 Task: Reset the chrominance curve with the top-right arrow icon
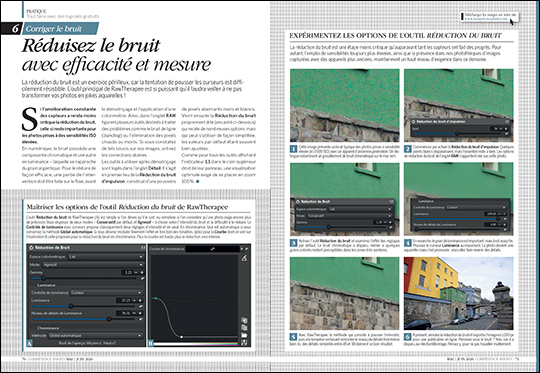[247, 248]
